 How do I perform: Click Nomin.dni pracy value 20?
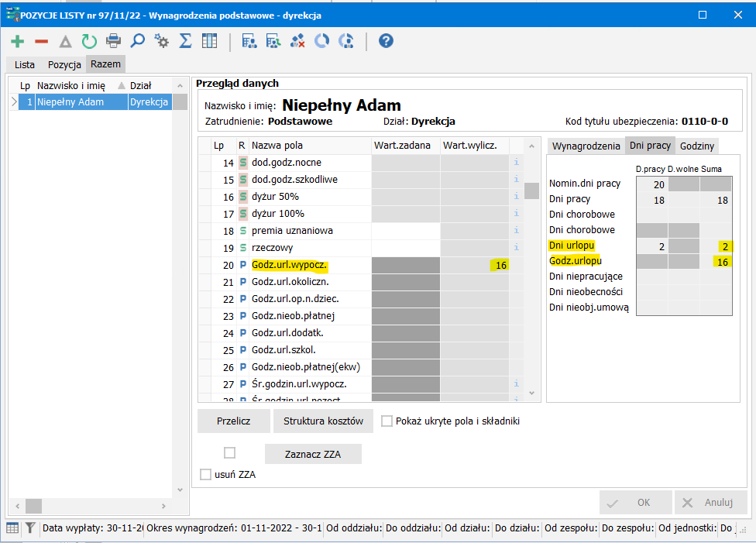click(x=658, y=184)
